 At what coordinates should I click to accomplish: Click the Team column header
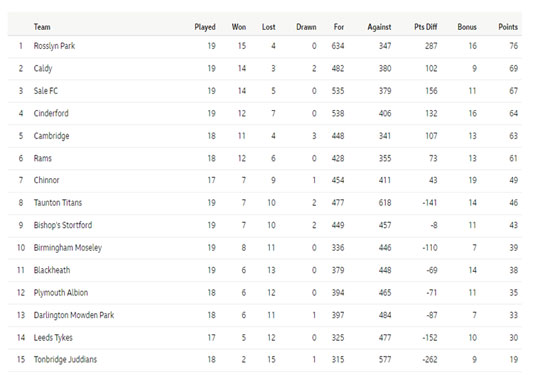(42, 27)
